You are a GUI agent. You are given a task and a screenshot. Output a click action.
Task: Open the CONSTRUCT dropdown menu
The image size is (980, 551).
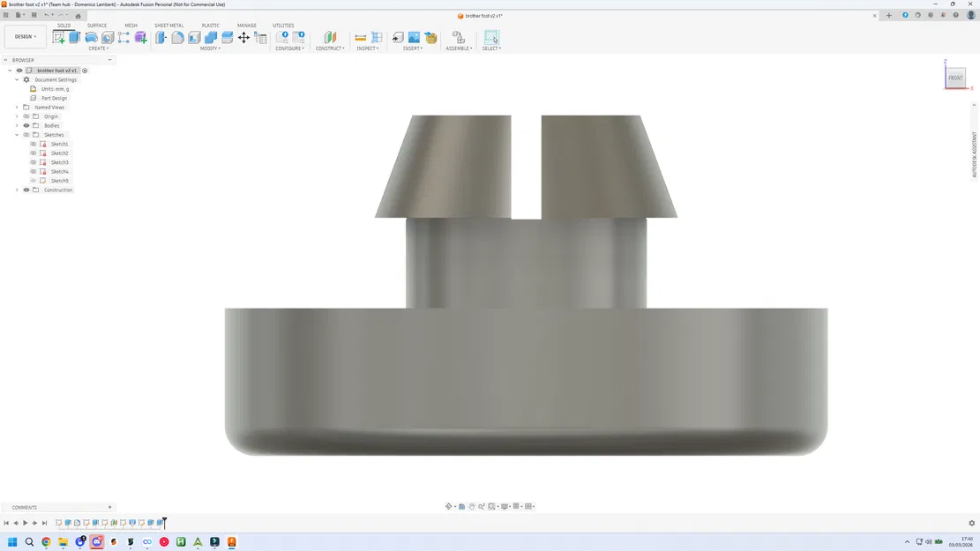pyautogui.click(x=330, y=48)
